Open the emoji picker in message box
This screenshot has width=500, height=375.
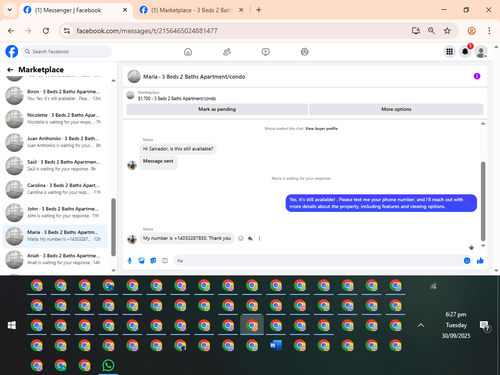point(467,261)
